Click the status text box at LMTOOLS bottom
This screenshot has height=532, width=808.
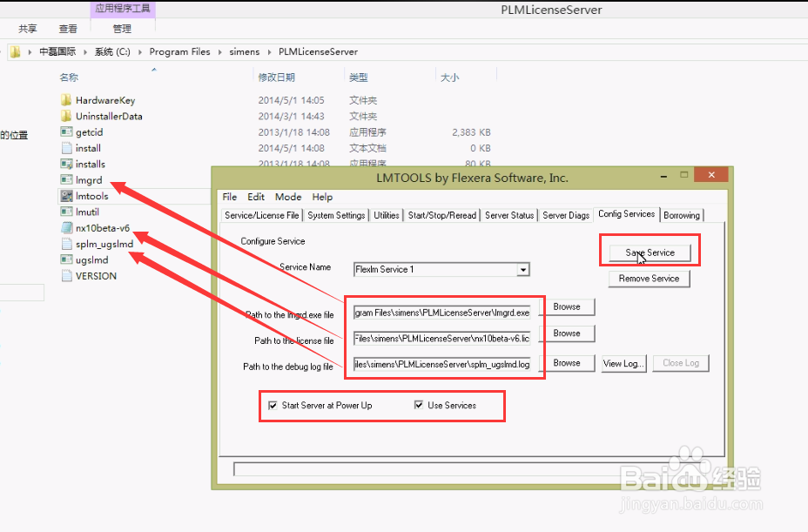474,469
